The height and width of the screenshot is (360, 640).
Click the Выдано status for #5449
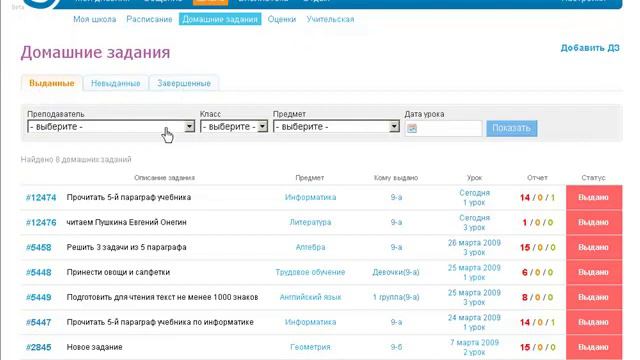tap(594, 297)
